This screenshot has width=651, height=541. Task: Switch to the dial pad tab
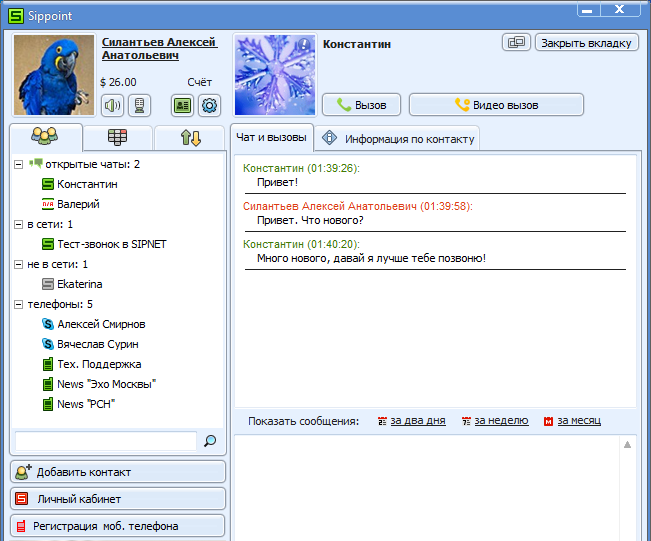[x=117, y=137]
